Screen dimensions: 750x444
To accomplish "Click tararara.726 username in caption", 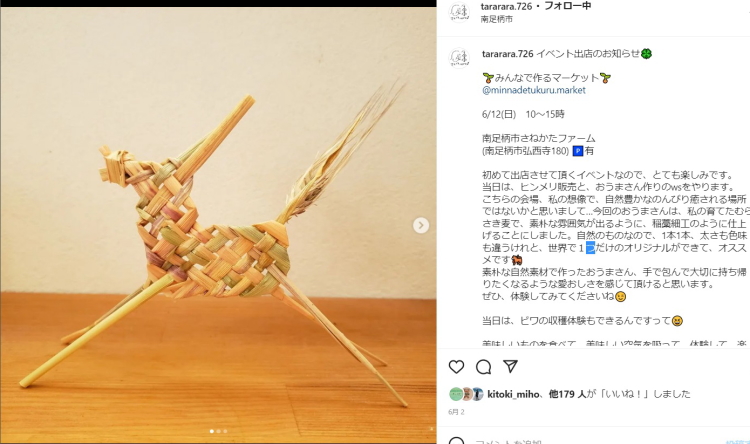I will click(x=507, y=54).
